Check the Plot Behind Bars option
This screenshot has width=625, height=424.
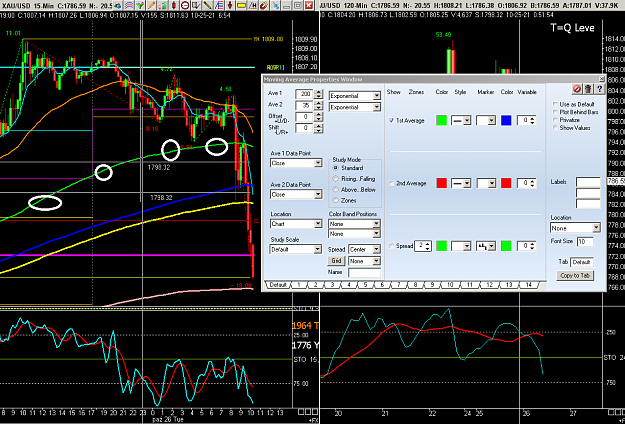coord(555,112)
